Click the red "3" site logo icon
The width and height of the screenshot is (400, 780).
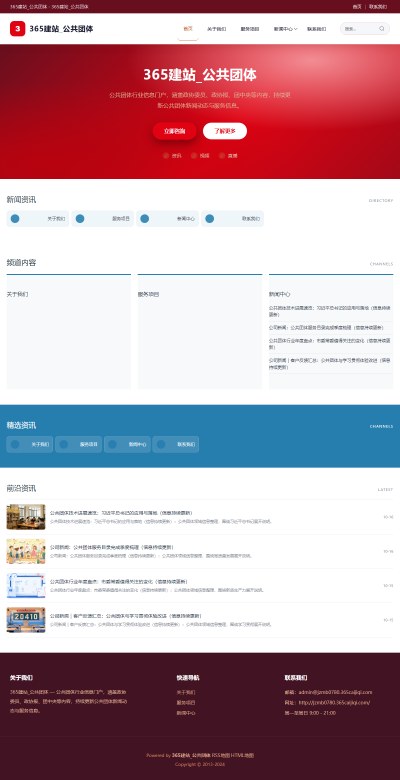(x=17, y=29)
